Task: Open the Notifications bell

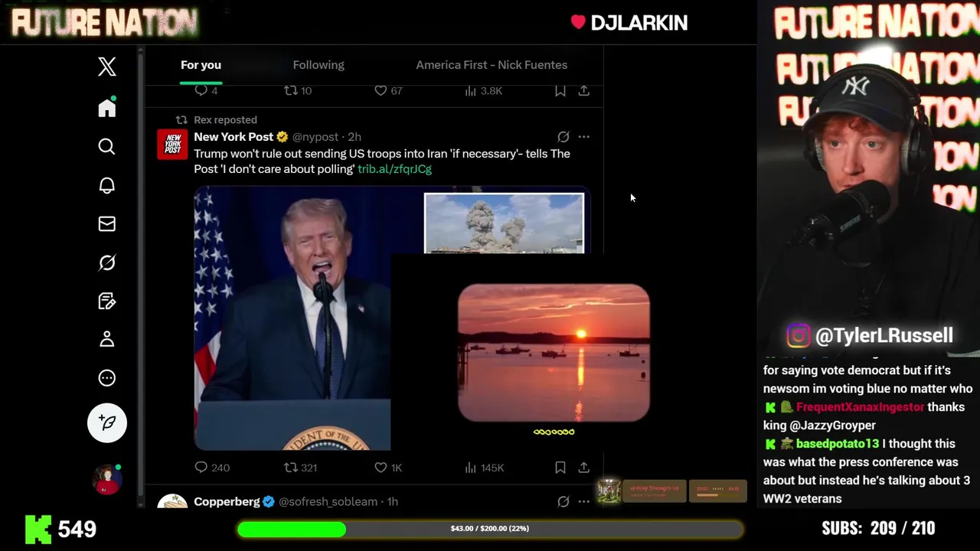Action: click(x=106, y=185)
